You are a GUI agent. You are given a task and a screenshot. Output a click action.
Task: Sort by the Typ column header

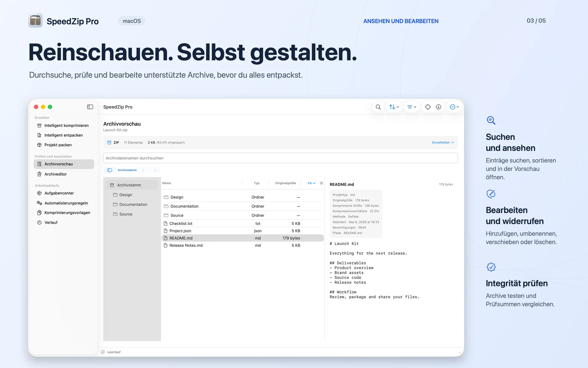[x=257, y=183]
